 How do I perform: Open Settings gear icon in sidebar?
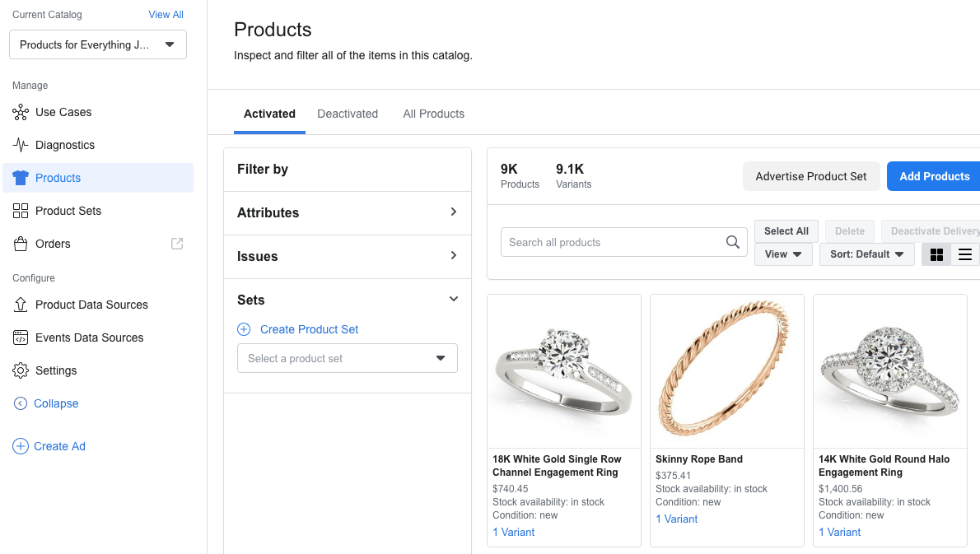[x=21, y=370]
